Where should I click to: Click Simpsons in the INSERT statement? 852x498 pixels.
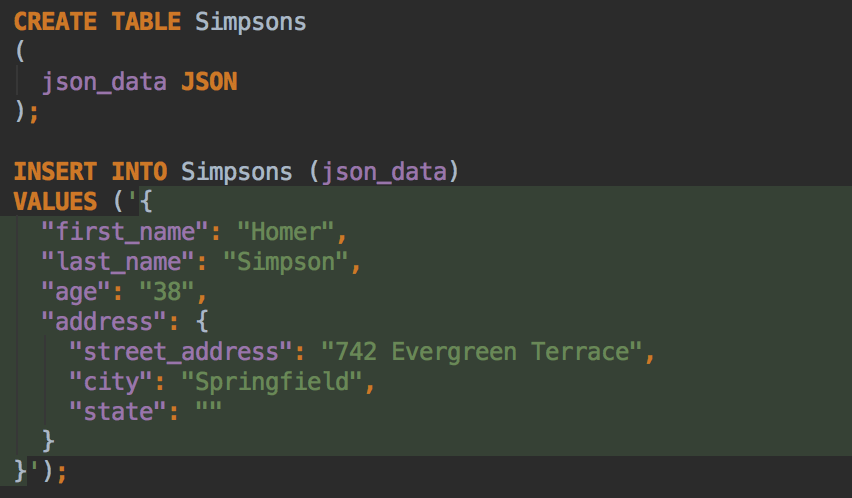point(237,171)
